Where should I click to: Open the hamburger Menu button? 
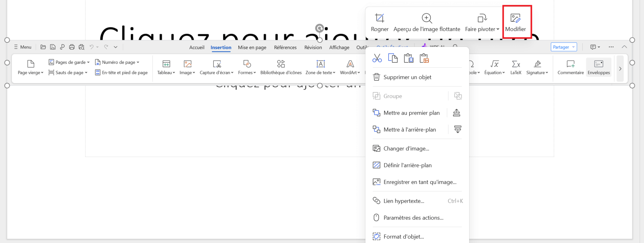coord(23,47)
